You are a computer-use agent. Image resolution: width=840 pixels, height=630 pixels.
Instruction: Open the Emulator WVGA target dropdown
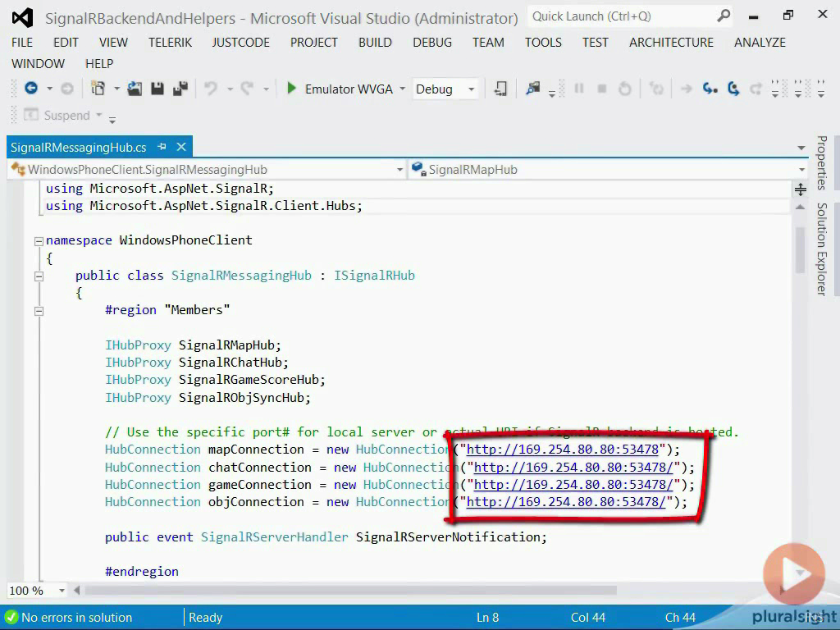click(x=402, y=89)
